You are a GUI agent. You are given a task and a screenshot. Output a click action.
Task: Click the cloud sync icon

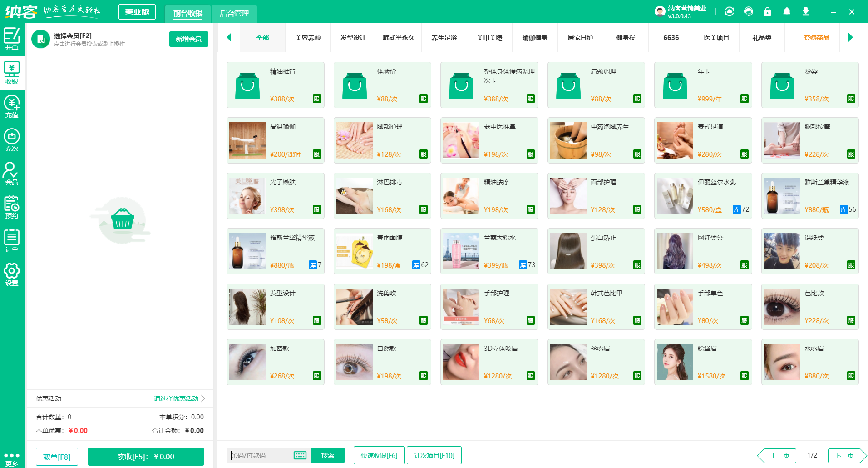point(729,11)
